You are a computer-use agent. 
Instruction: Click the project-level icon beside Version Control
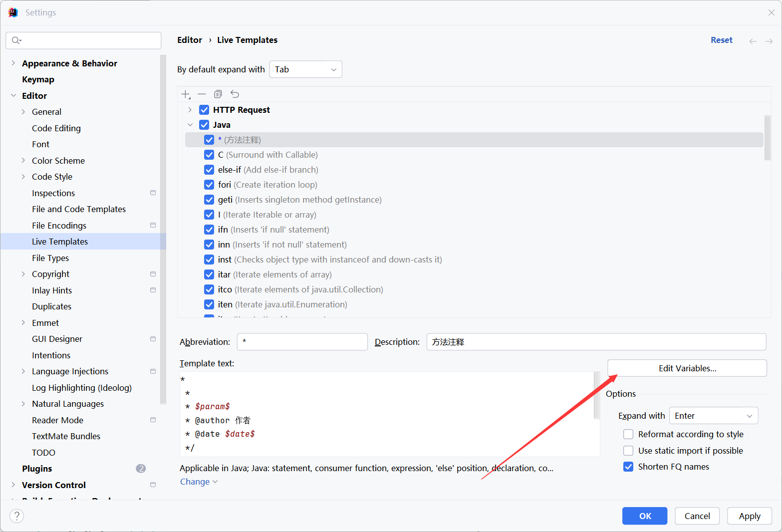[153, 485]
